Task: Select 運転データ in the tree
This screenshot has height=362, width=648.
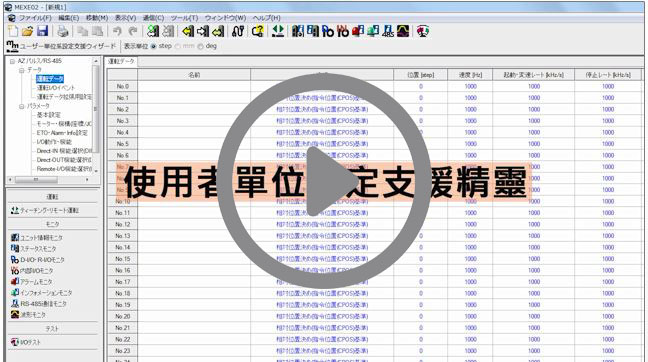Action: point(50,79)
